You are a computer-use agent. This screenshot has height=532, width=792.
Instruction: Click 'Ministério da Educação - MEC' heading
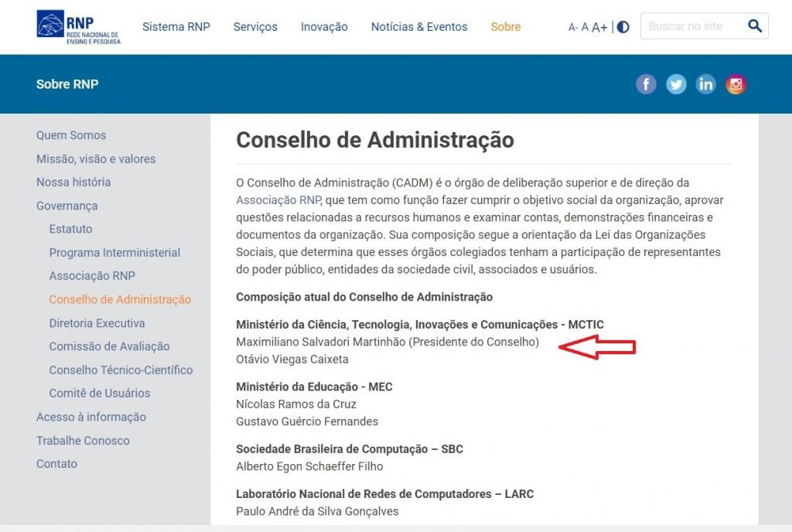click(314, 387)
